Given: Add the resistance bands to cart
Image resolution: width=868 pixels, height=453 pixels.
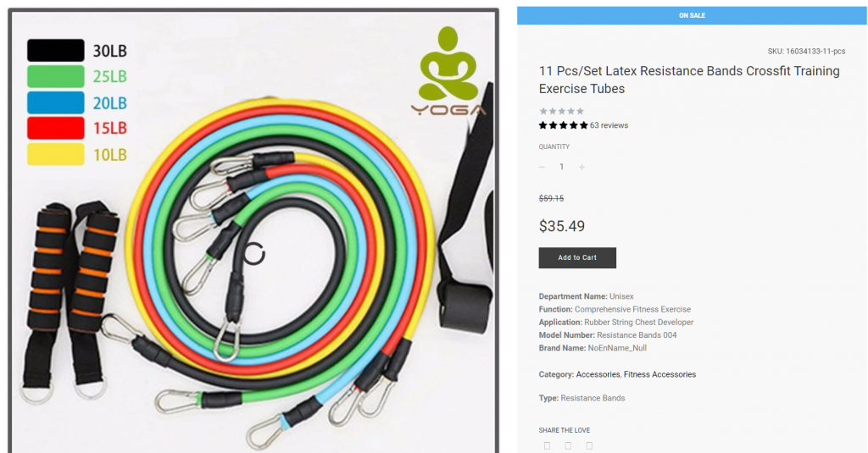Looking at the screenshot, I should click(x=577, y=257).
